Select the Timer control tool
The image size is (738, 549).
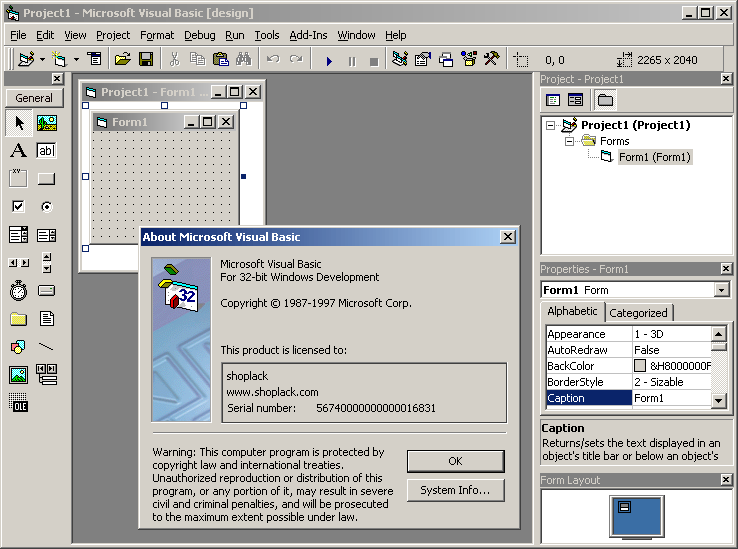(x=19, y=291)
